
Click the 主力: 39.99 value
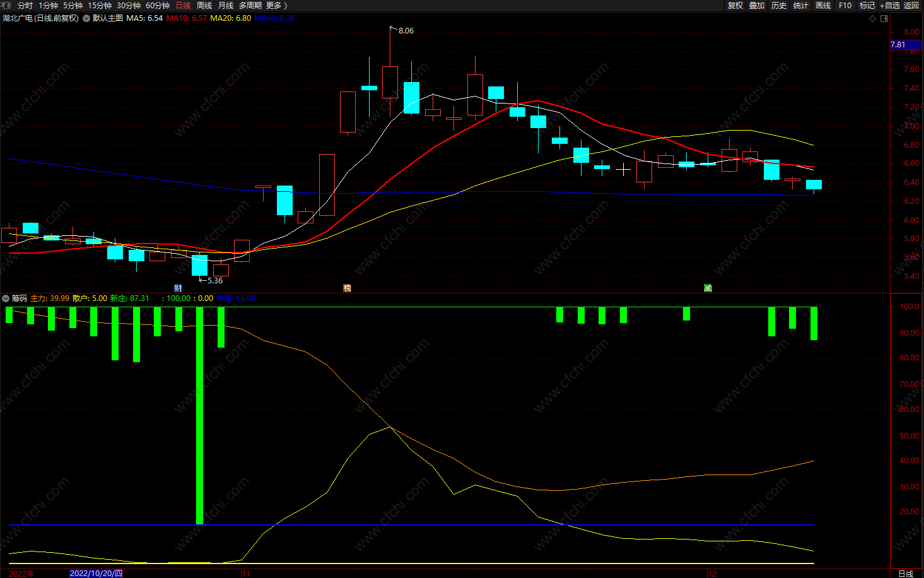50,298
